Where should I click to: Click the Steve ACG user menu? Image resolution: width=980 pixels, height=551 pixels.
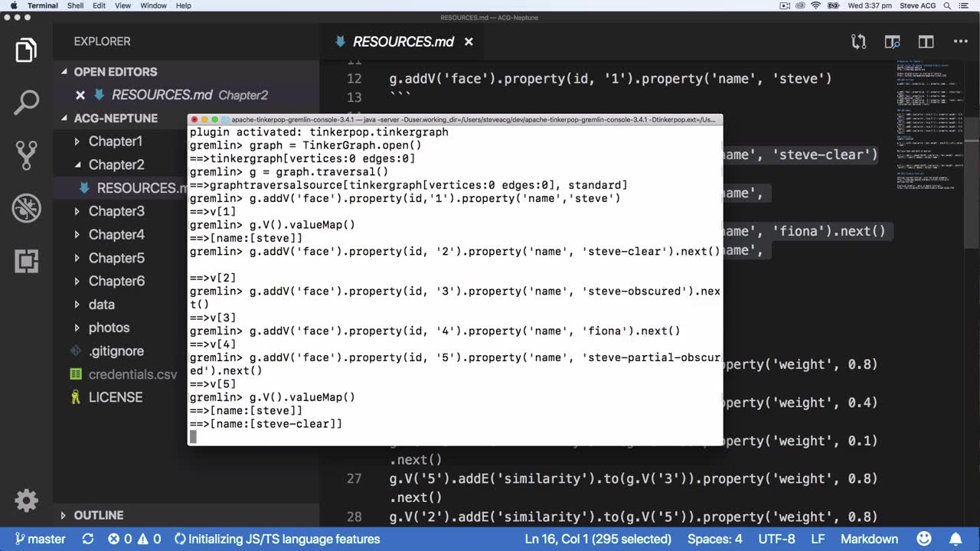pos(919,5)
